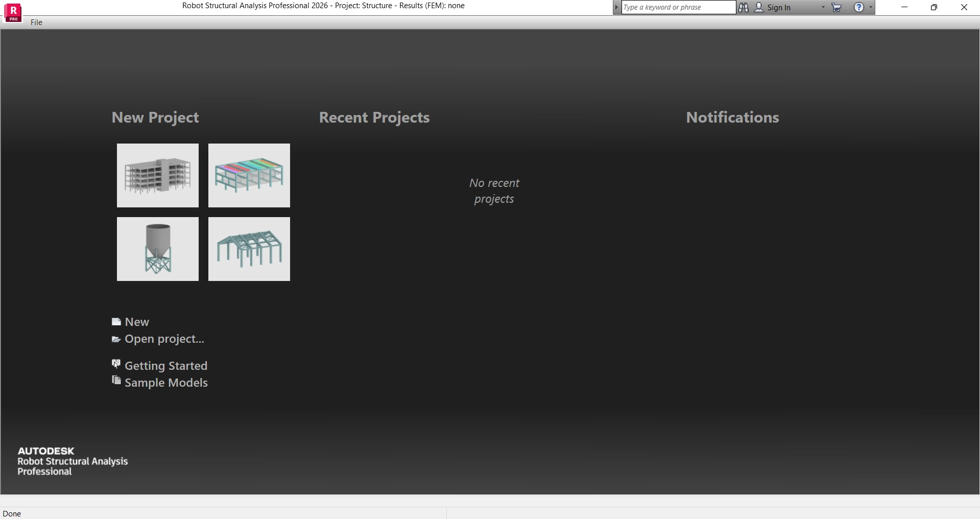The image size is (980, 519).
Task: Open the File menu
Action: [36, 22]
